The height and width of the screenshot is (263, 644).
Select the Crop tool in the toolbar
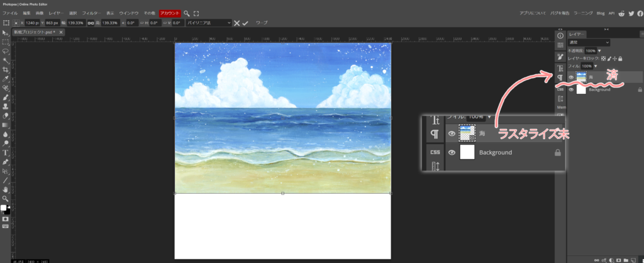(x=6, y=70)
